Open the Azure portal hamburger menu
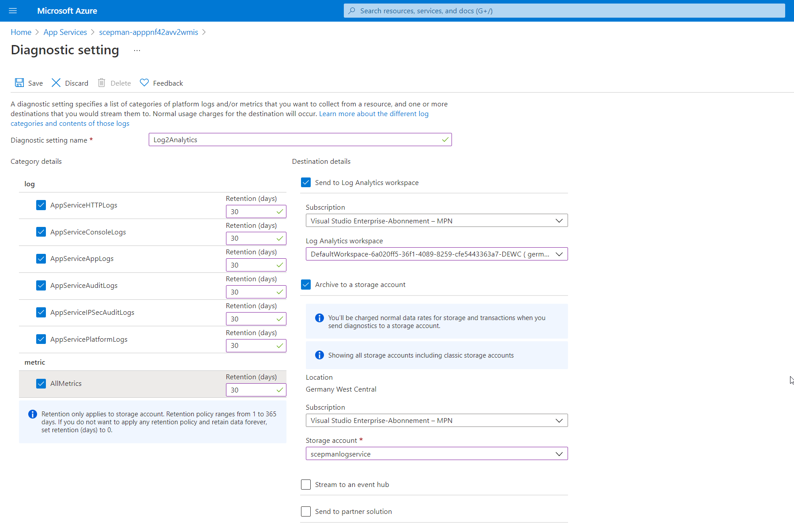The image size is (794, 532). tap(13, 11)
